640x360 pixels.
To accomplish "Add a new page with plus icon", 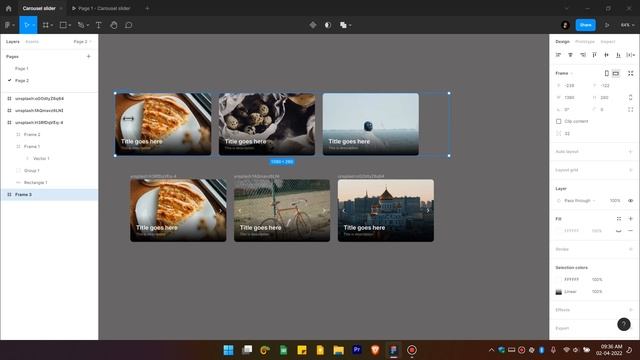I will click(x=89, y=56).
